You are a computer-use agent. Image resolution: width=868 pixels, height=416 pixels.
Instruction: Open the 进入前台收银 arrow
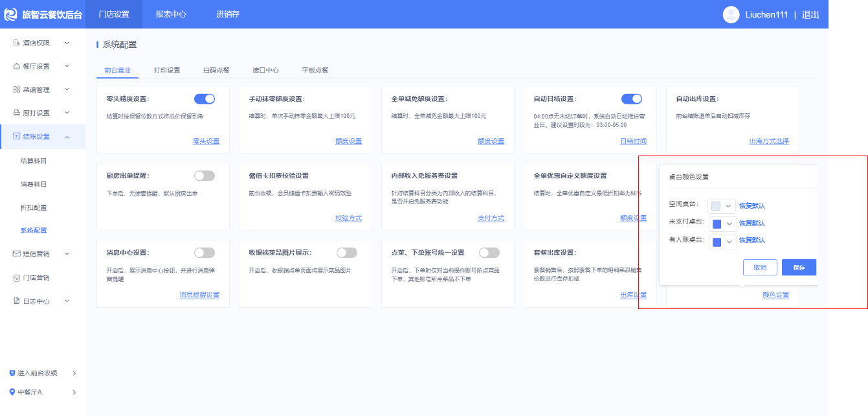(74, 373)
